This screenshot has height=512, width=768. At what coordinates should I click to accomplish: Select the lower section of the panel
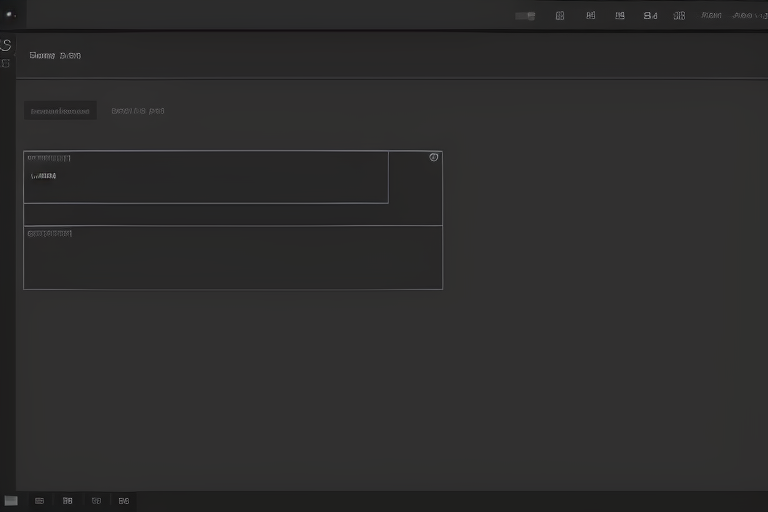tap(232, 258)
